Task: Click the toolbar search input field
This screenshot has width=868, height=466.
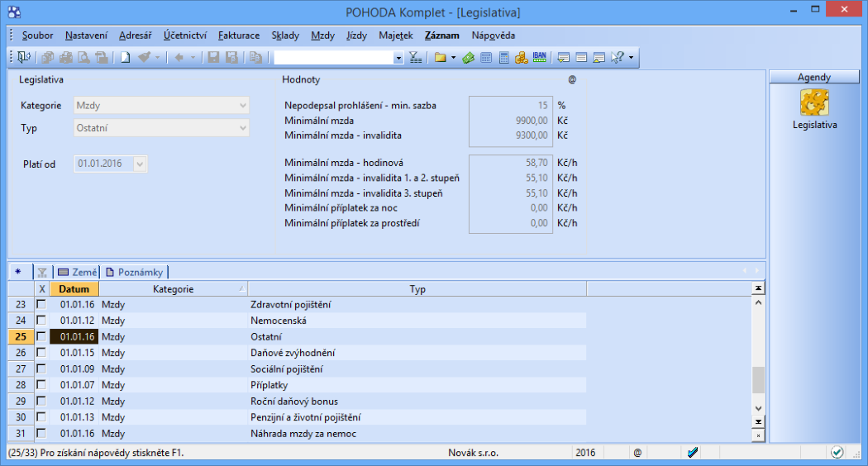Action: click(x=334, y=58)
